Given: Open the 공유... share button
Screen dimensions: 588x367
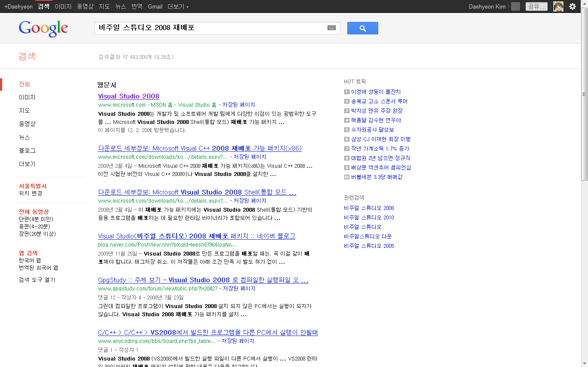Looking at the screenshot, I should coord(536,6).
